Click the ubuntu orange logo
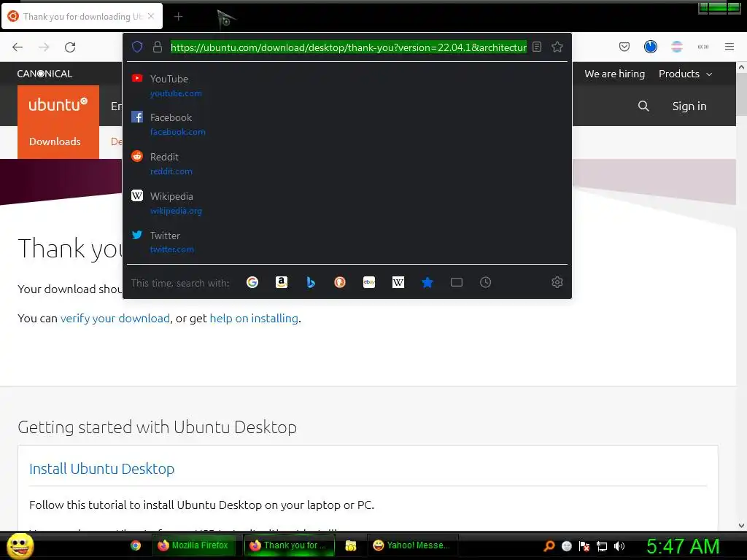Screen dimensions: 747x560 [58, 104]
